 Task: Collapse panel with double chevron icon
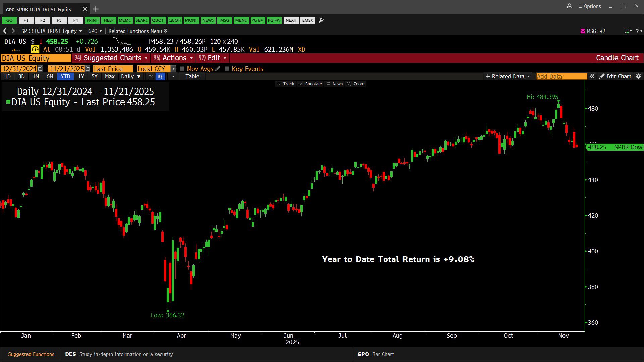[x=592, y=76]
